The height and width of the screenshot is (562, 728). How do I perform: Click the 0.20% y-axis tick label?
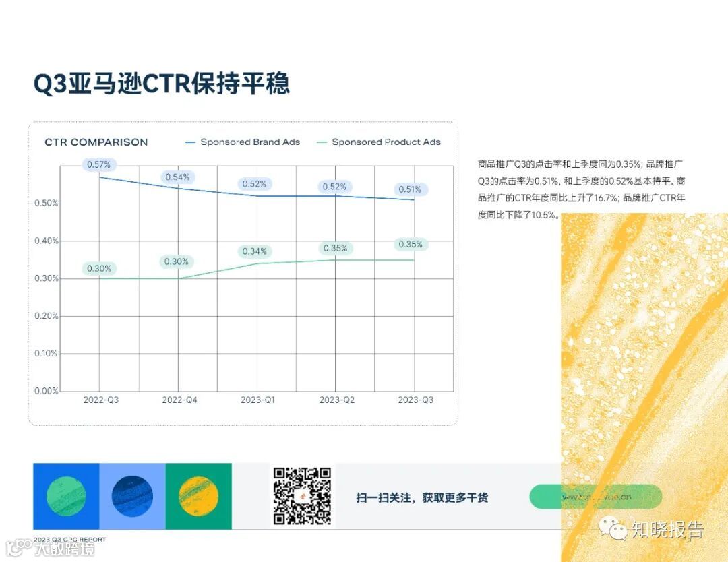47,316
